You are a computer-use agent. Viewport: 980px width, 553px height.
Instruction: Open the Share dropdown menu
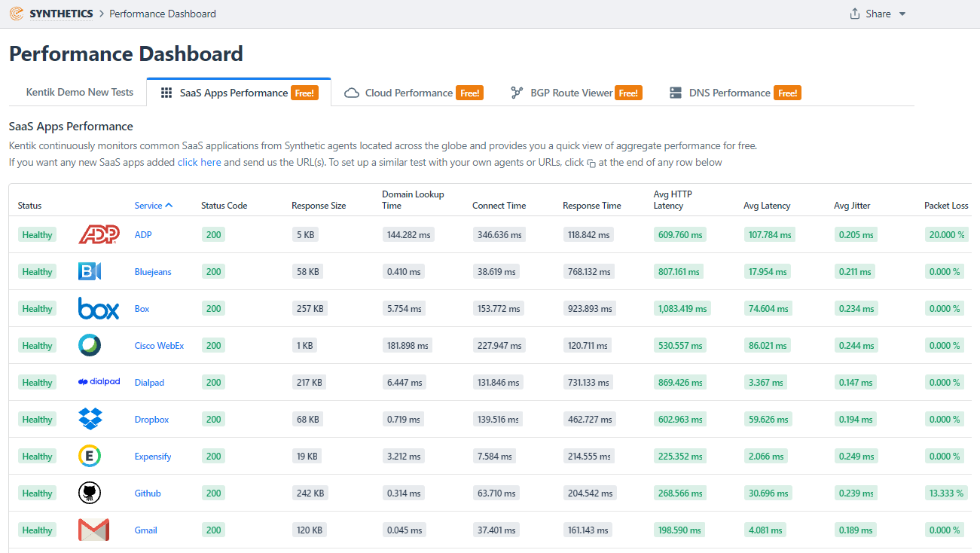click(878, 14)
